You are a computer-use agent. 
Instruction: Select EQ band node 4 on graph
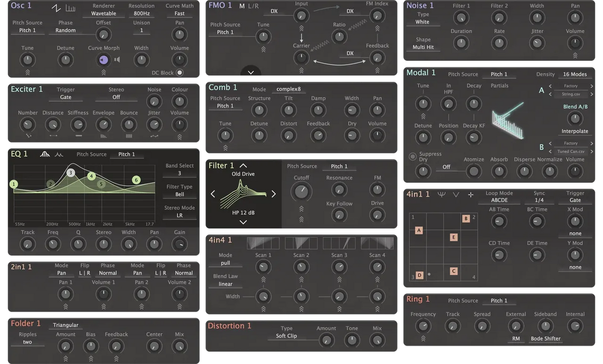(x=91, y=176)
